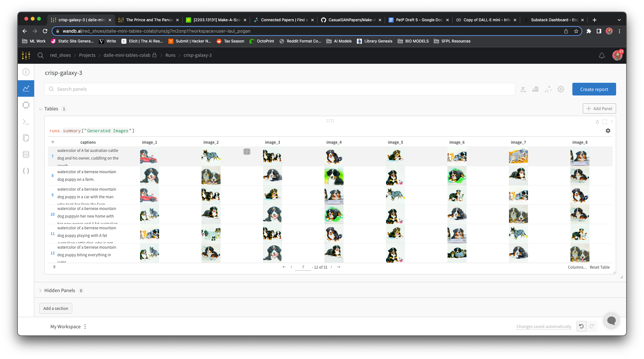Expand the table panel to fullscreen
The image size is (644, 359).
[605, 122]
